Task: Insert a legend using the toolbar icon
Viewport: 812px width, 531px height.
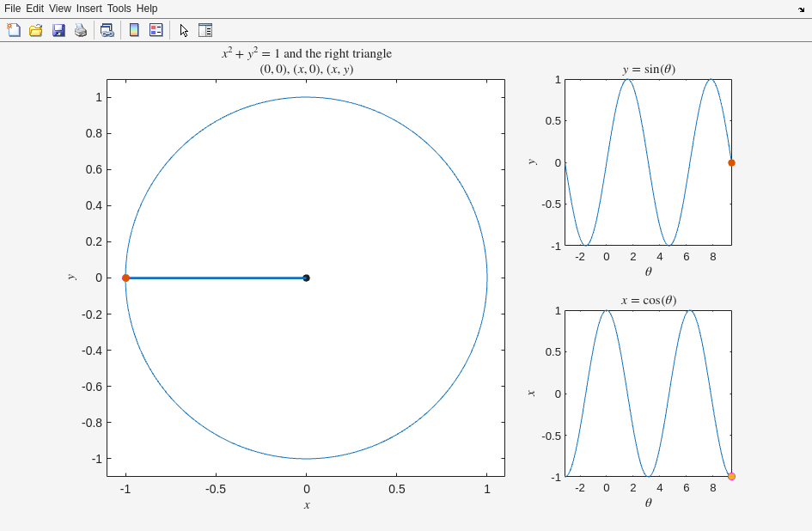Action: (x=156, y=30)
